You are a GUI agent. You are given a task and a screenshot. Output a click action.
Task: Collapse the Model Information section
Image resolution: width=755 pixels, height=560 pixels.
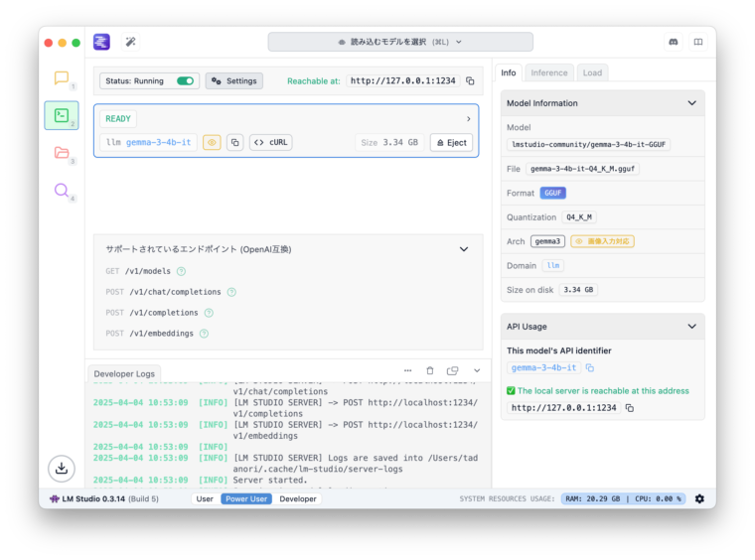tap(692, 103)
